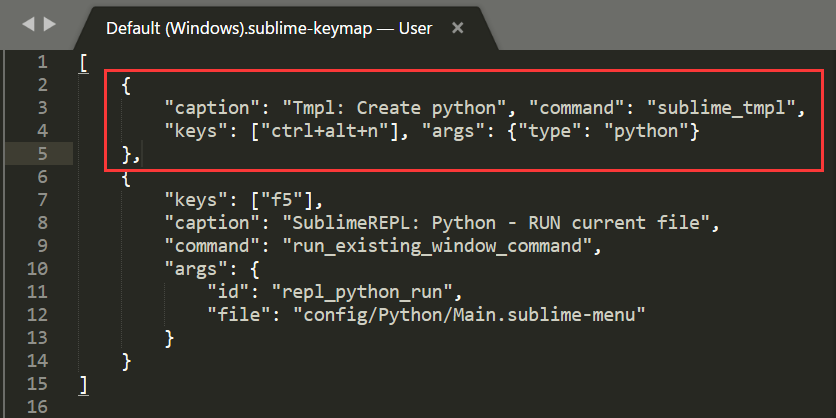Screen dimensions: 836x418
Task: Click the opening bracket on line 1
Action: click(83, 63)
